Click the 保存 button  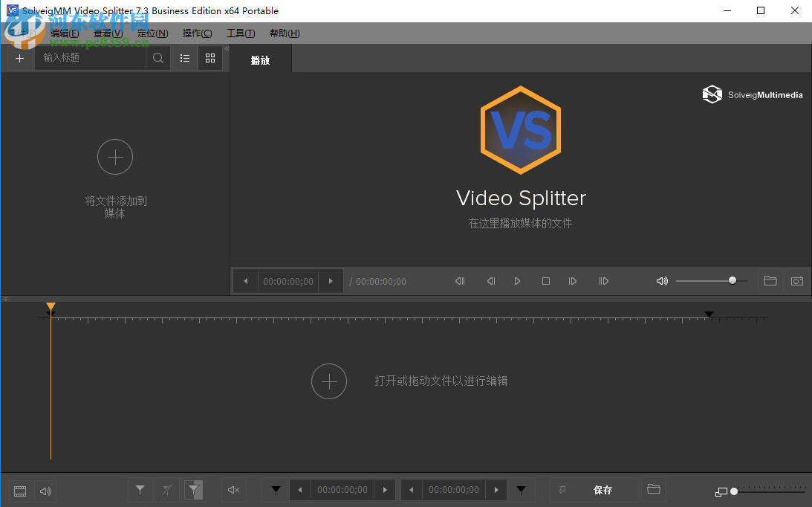point(602,490)
